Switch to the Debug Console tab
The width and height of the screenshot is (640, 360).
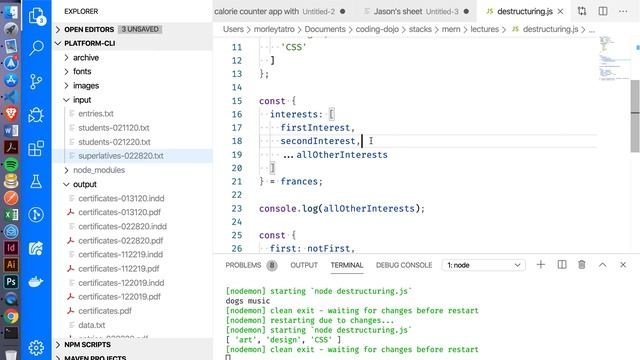[x=404, y=265]
